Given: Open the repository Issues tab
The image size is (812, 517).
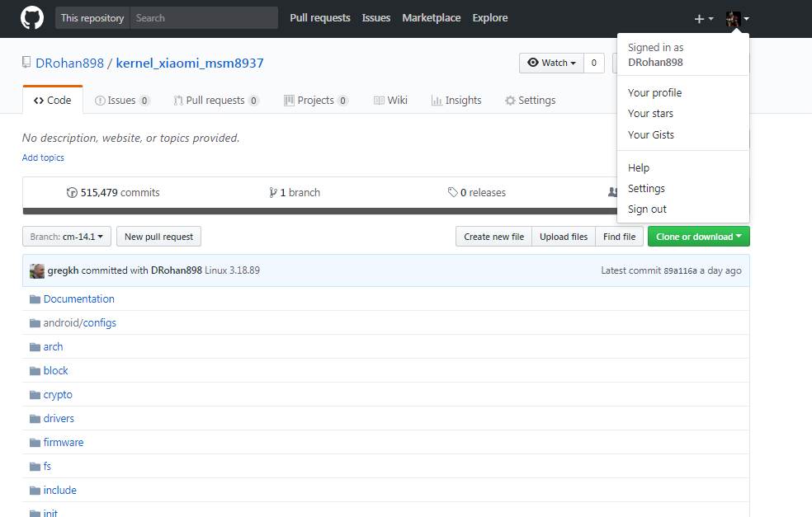Looking at the screenshot, I should coord(123,101).
